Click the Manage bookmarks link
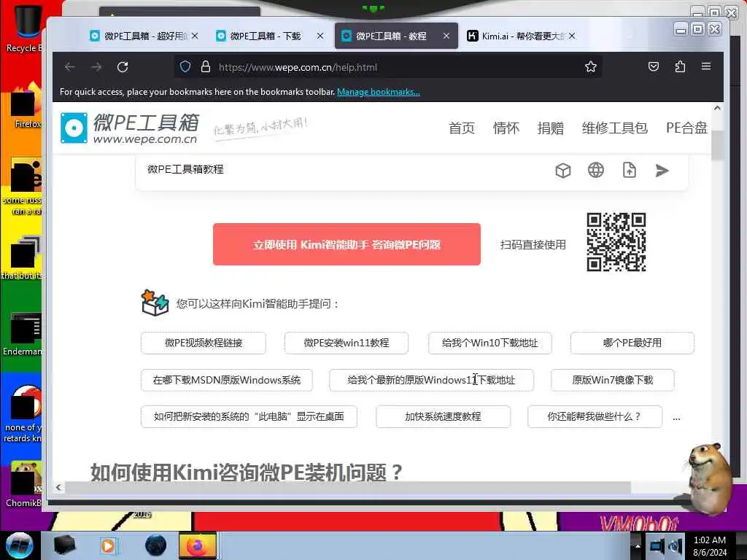747x560 pixels. [379, 92]
